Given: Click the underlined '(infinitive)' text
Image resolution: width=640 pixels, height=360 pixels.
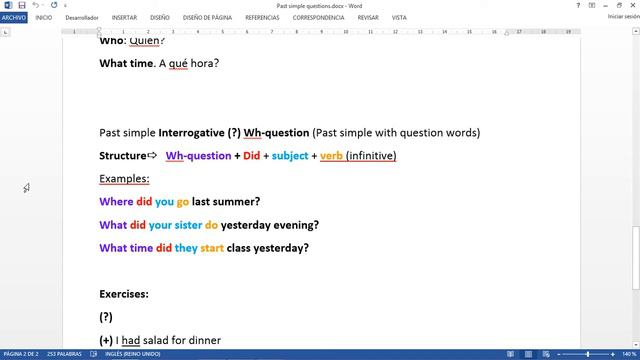Looking at the screenshot, I should pos(371,156).
